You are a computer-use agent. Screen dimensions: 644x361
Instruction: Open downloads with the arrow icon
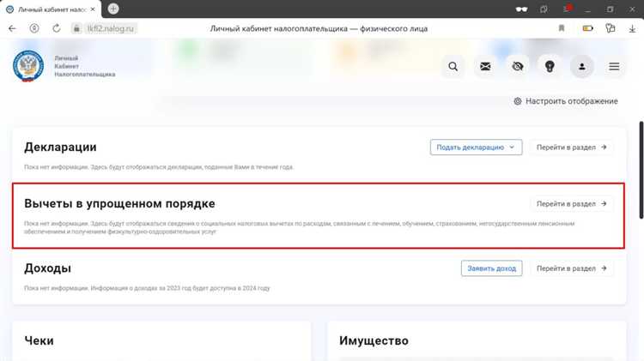coord(632,28)
